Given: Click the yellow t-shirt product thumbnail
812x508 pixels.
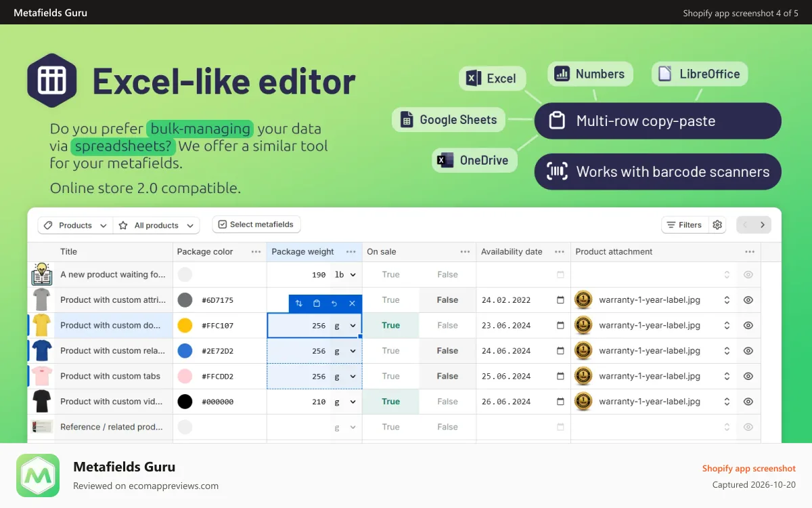Looking at the screenshot, I should click(42, 325).
